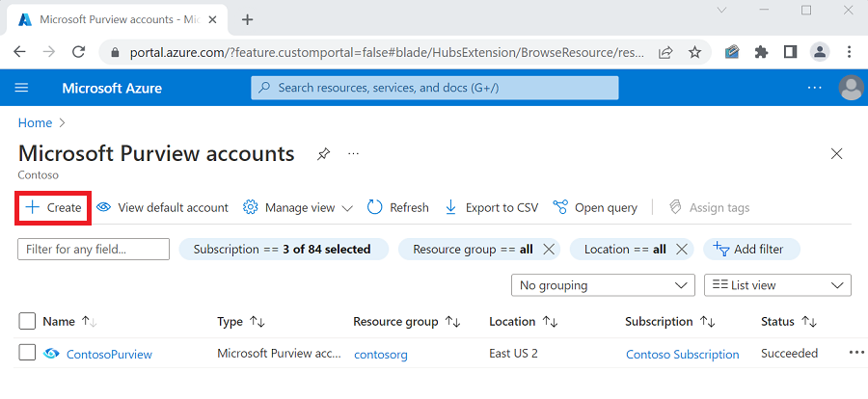868x399 pixels.
Task: Open the browser extensions puzzle icon
Action: [x=762, y=53]
